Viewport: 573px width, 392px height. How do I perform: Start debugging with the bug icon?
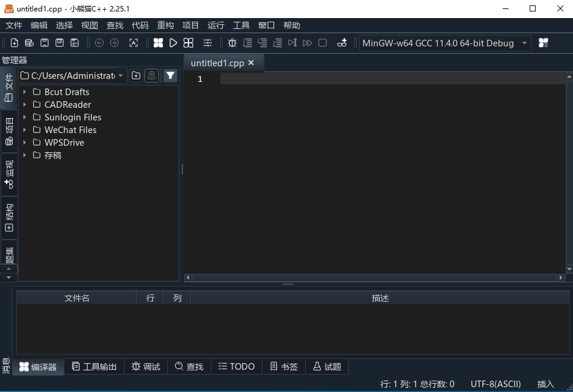click(232, 43)
